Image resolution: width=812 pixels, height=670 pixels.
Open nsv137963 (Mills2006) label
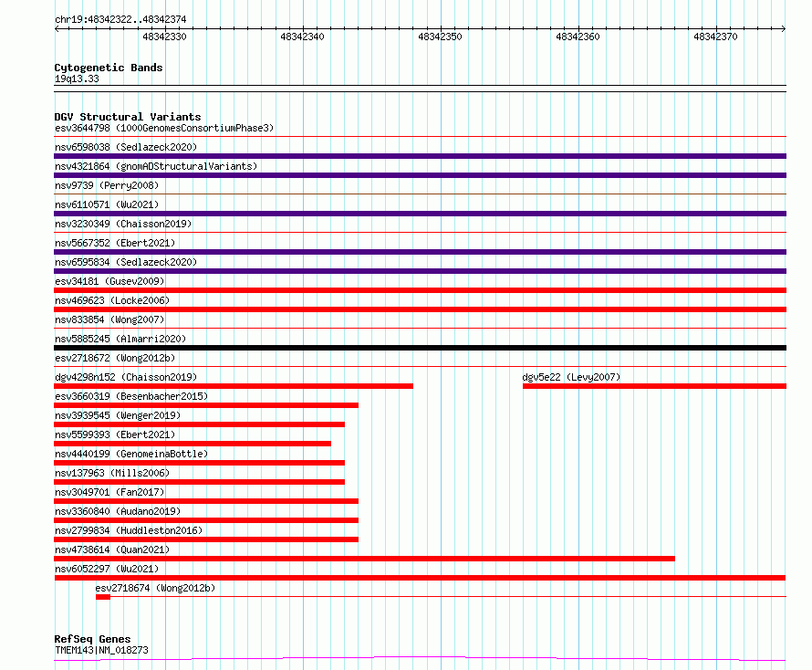point(112,473)
